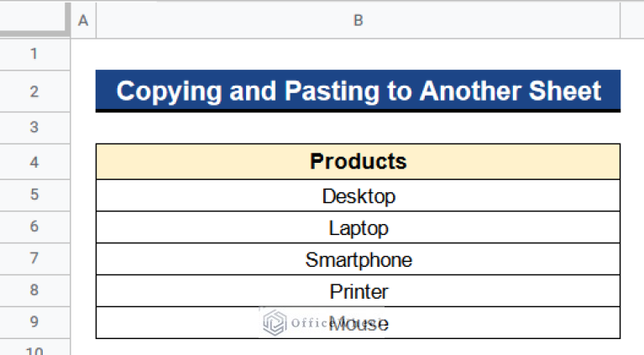The height and width of the screenshot is (355, 644).
Task: Click empty cell B3 below the title
Action: tap(358, 128)
